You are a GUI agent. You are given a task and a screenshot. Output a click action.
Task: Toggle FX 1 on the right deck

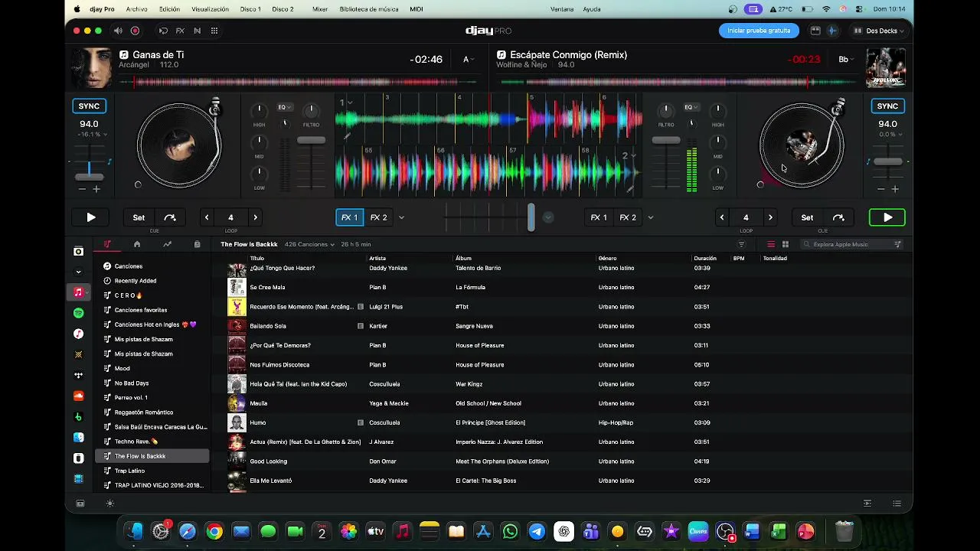(599, 217)
